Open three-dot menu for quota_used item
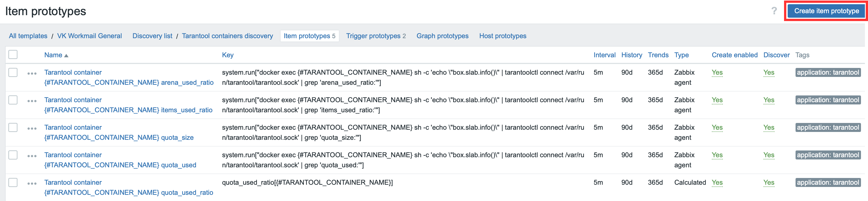This screenshot has width=868, height=201. (x=32, y=156)
